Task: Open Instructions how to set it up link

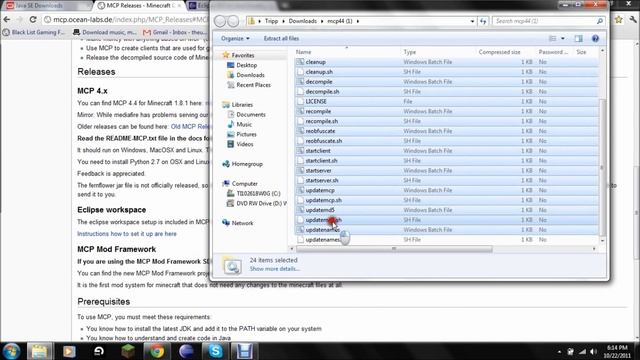Action: click(x=127, y=234)
